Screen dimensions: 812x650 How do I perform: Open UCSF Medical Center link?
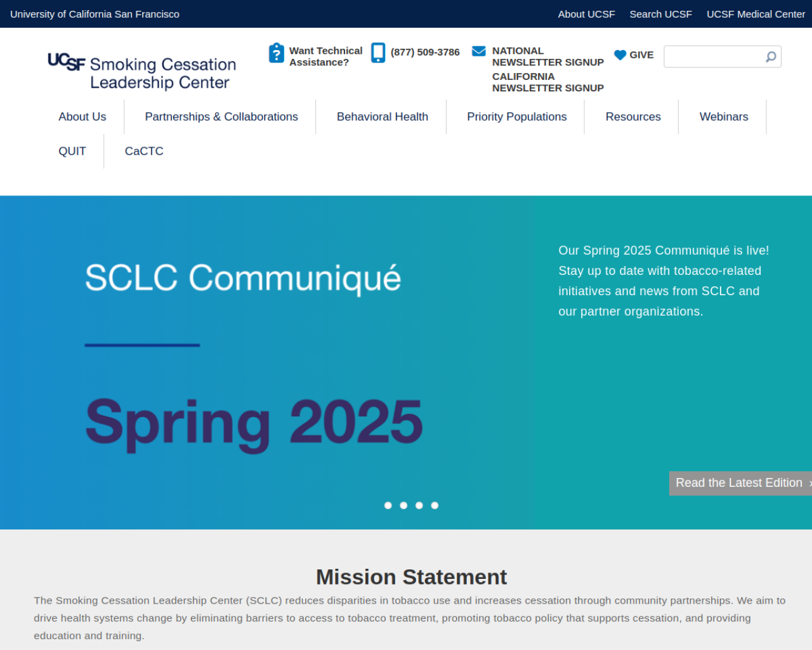point(756,14)
